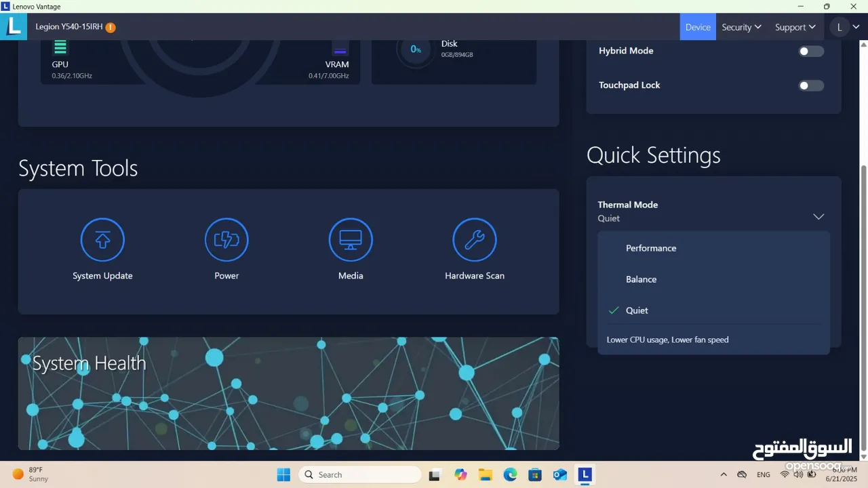Collapse the Thermal Mode dropdown chevron
Image resolution: width=868 pixels, height=488 pixels.
point(818,217)
